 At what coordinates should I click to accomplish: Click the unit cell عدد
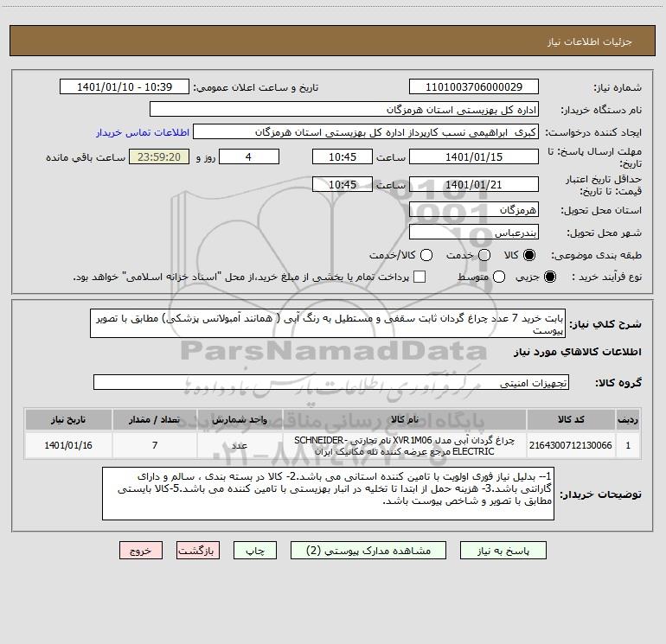coord(240,445)
